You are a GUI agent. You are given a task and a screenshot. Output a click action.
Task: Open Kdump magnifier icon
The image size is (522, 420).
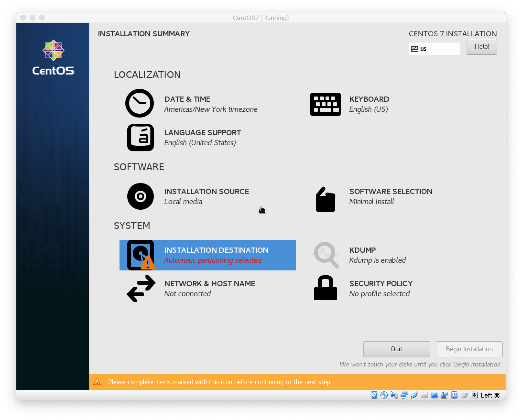[326, 255]
